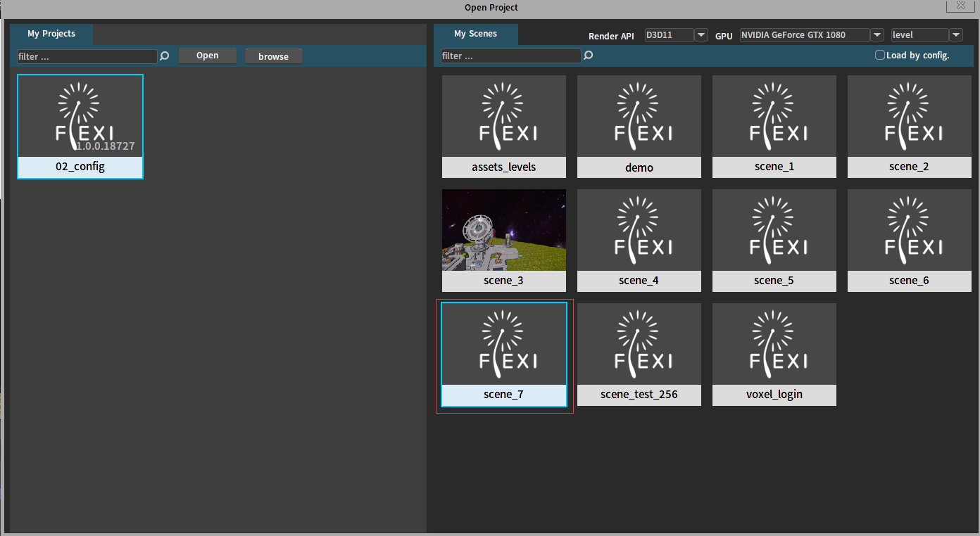Expand the level dropdown
Image resolution: width=980 pixels, height=536 pixels.
955,35
